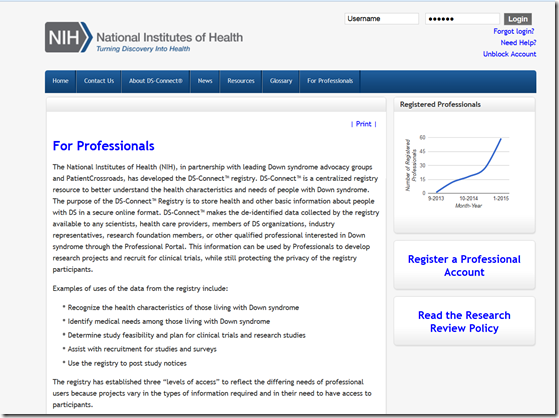This screenshot has width=559, height=418.
Task: Open the Need Help? link
Action: pos(518,43)
